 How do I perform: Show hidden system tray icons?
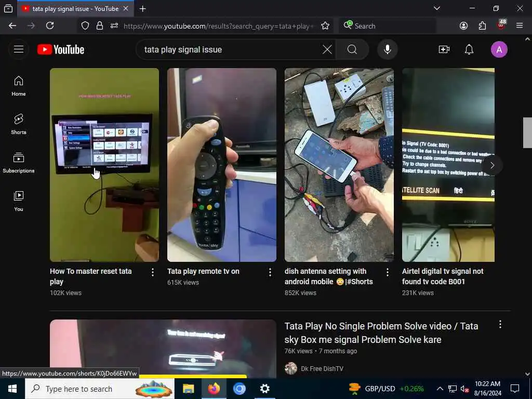[440, 389]
